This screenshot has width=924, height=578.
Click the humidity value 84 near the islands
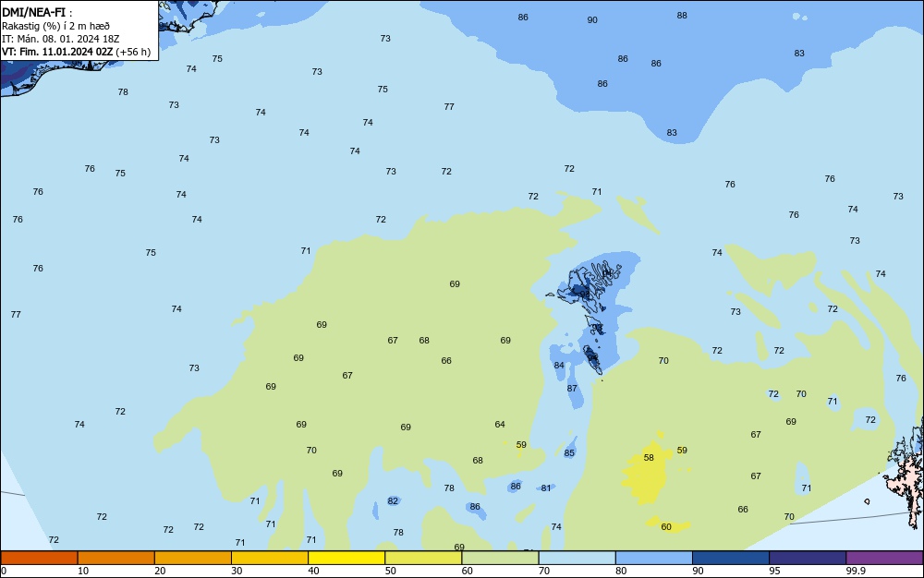click(x=559, y=365)
